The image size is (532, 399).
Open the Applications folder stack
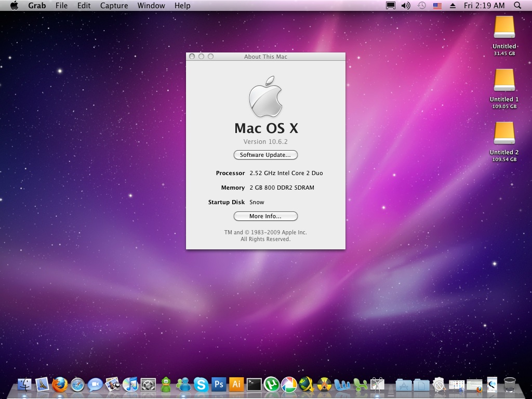click(404, 385)
